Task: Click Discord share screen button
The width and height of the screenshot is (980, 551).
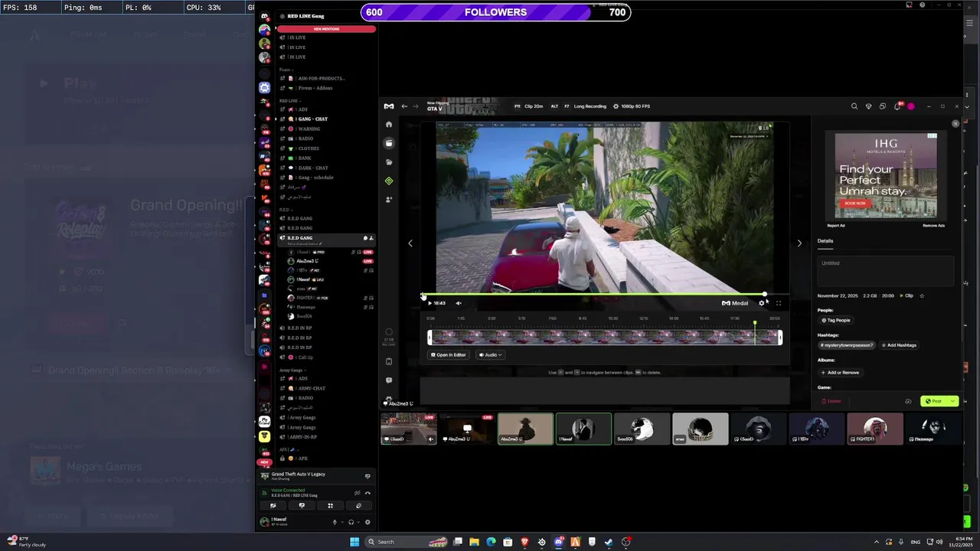Action: pyautogui.click(x=302, y=506)
